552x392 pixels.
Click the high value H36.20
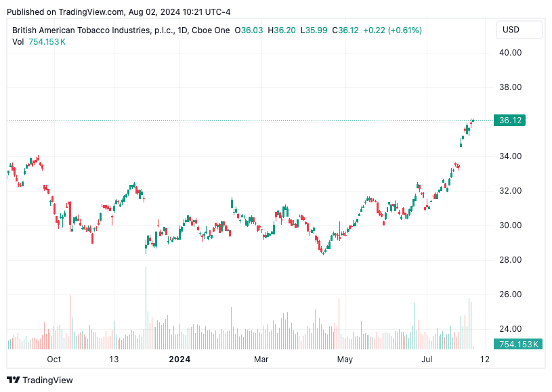click(282, 30)
